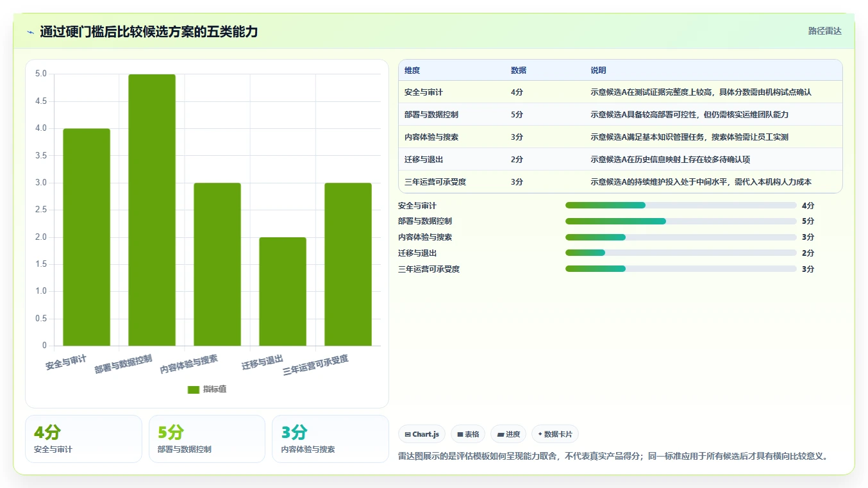Select the shortest 迁移与退出 chart bar
The width and height of the screenshot is (868, 488).
point(283,292)
